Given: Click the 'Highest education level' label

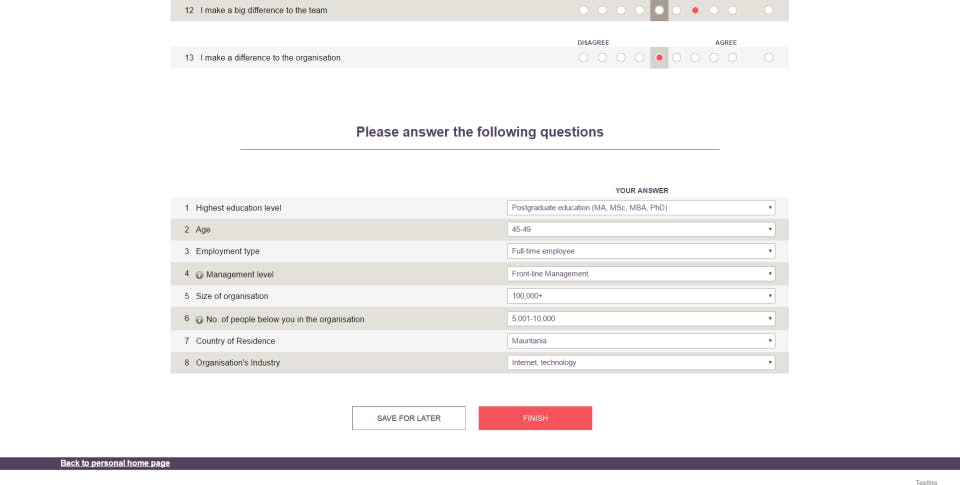Looking at the screenshot, I should click(238, 208).
